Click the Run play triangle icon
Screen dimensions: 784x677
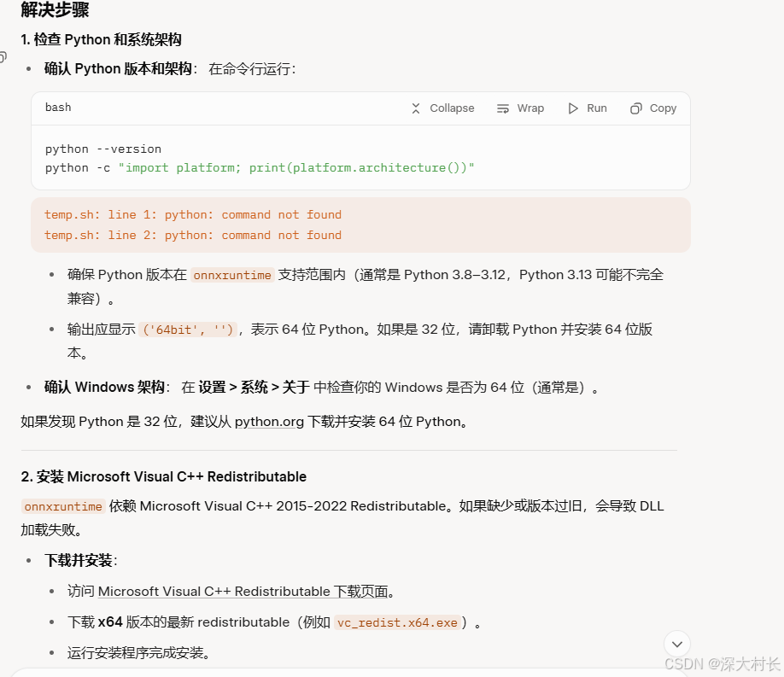click(573, 108)
